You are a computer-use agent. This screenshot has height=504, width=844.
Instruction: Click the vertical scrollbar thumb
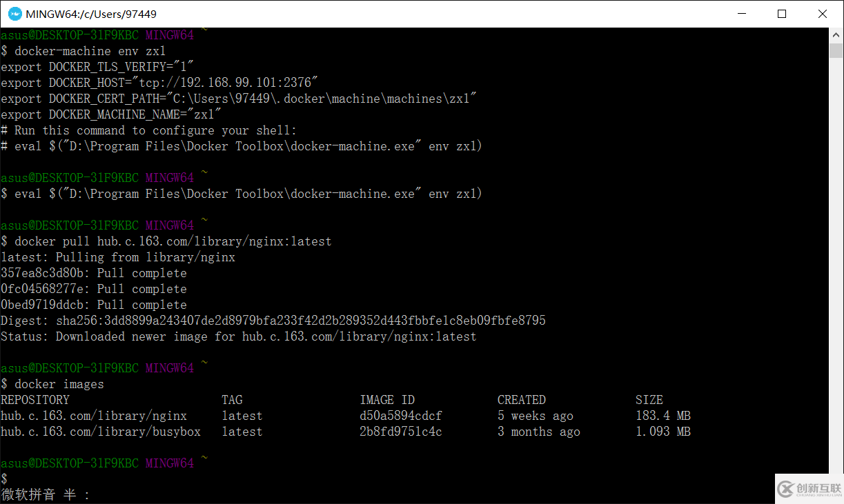coord(836,50)
